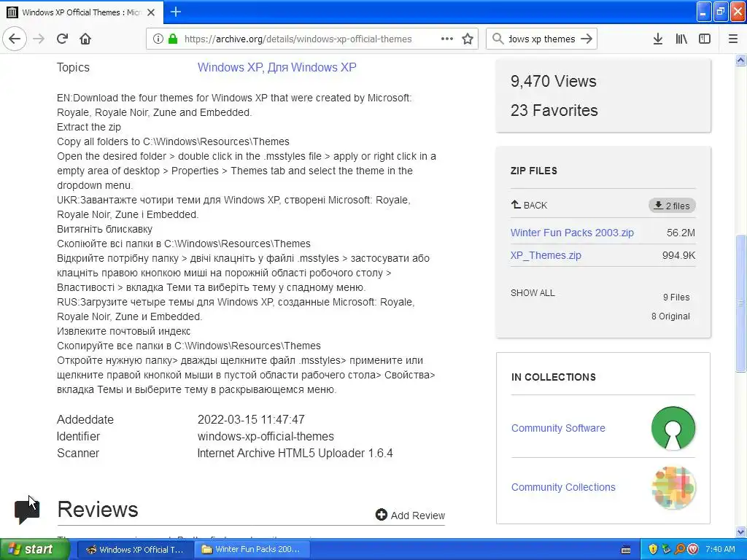Open the Downloads panel
747x560 pixels.
tap(658, 39)
